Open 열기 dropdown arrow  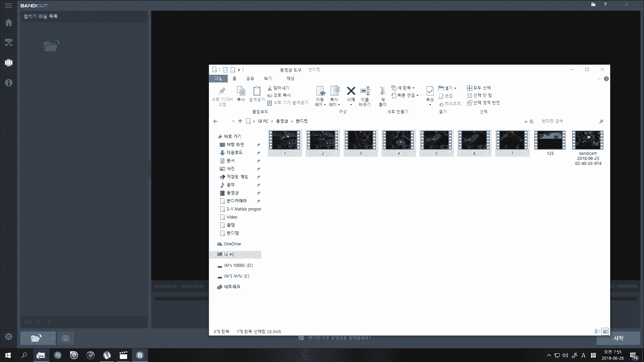[455, 88]
